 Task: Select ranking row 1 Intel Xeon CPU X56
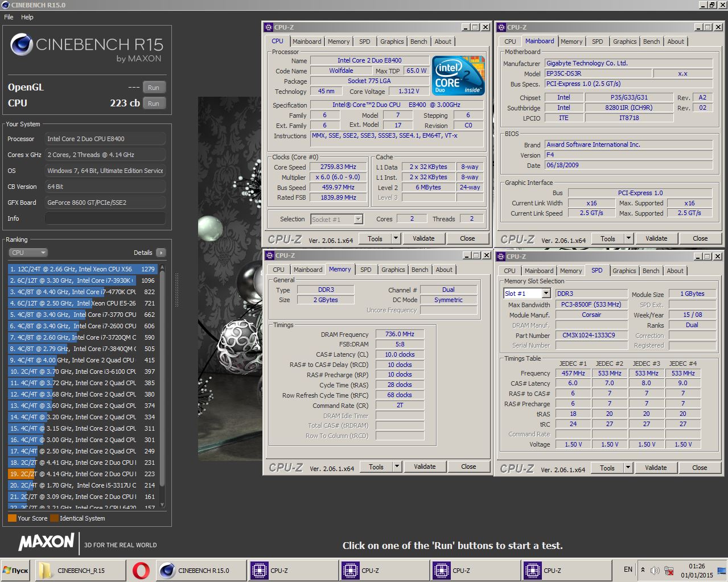pos(83,269)
